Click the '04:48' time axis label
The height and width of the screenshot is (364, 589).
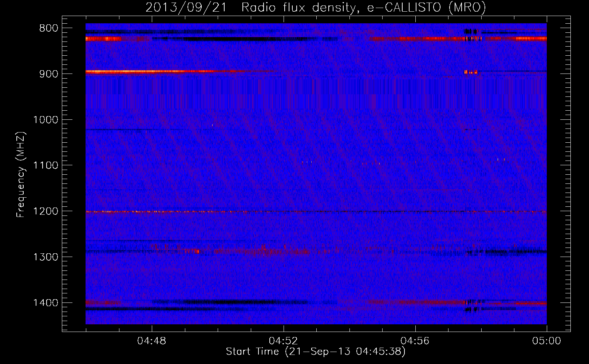click(152, 341)
